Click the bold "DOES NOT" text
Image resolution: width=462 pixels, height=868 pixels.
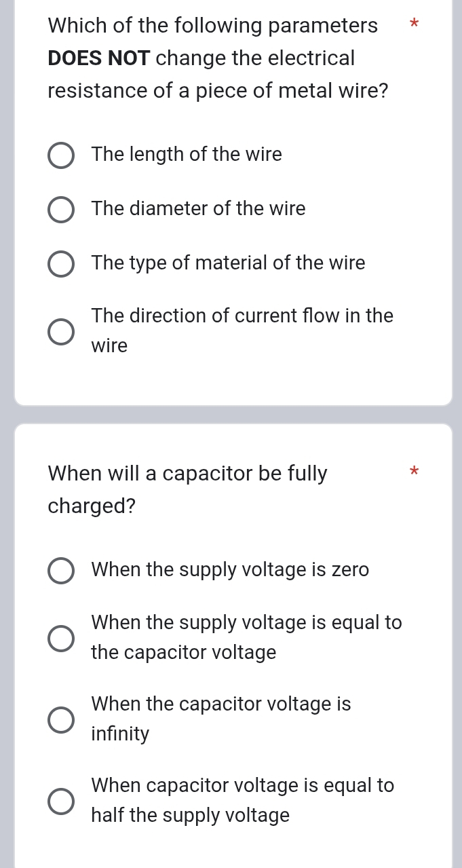click(98, 58)
